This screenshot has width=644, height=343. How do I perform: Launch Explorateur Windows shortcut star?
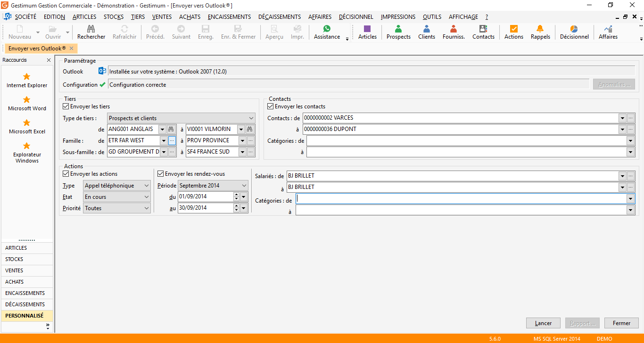(27, 146)
